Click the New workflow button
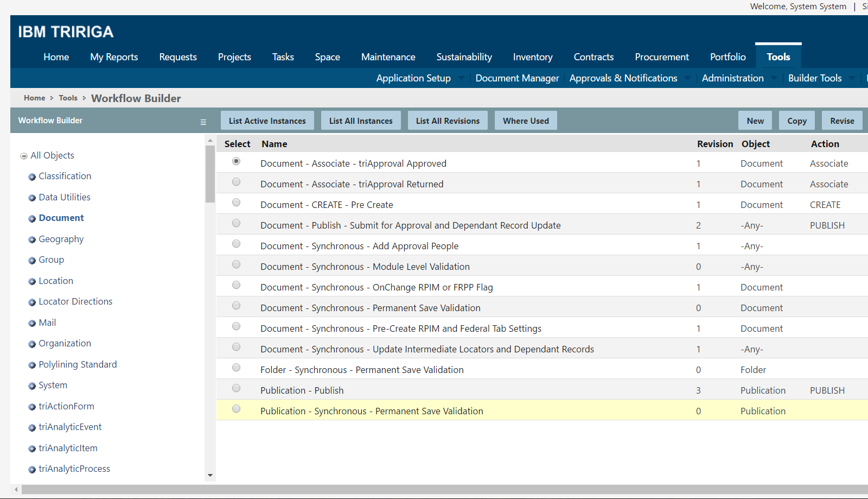Screen dimensions: 868x499 click(755, 121)
